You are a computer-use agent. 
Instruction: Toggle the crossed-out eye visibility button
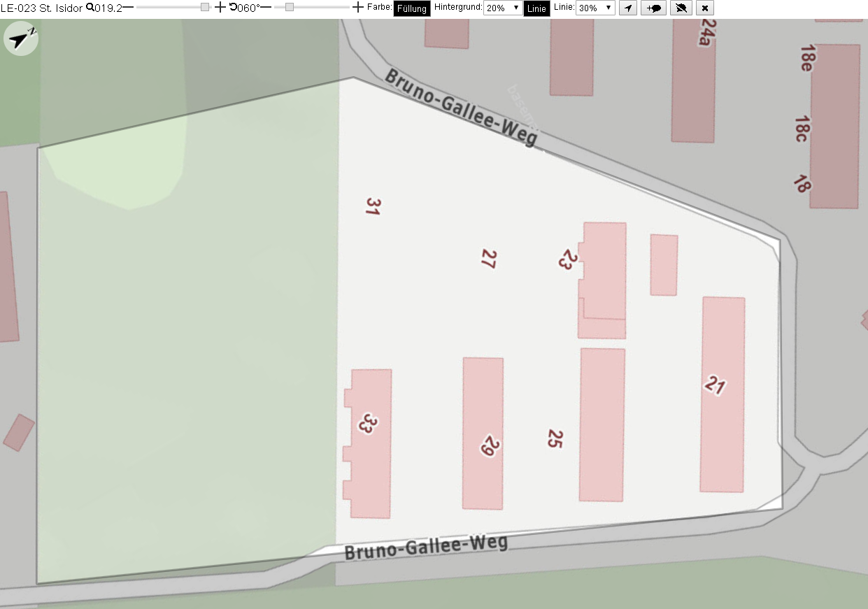coord(681,8)
